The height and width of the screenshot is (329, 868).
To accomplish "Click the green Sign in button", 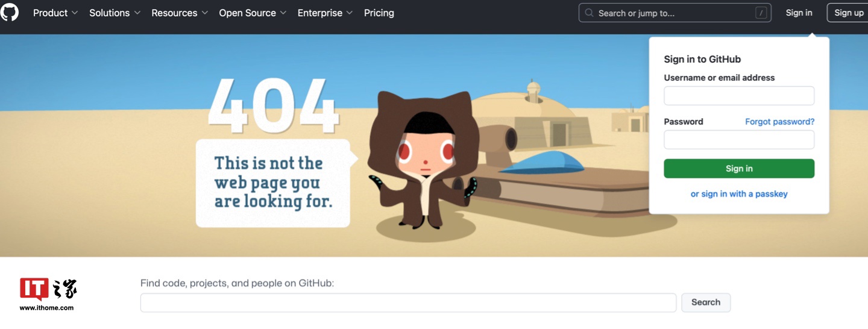I will [739, 169].
